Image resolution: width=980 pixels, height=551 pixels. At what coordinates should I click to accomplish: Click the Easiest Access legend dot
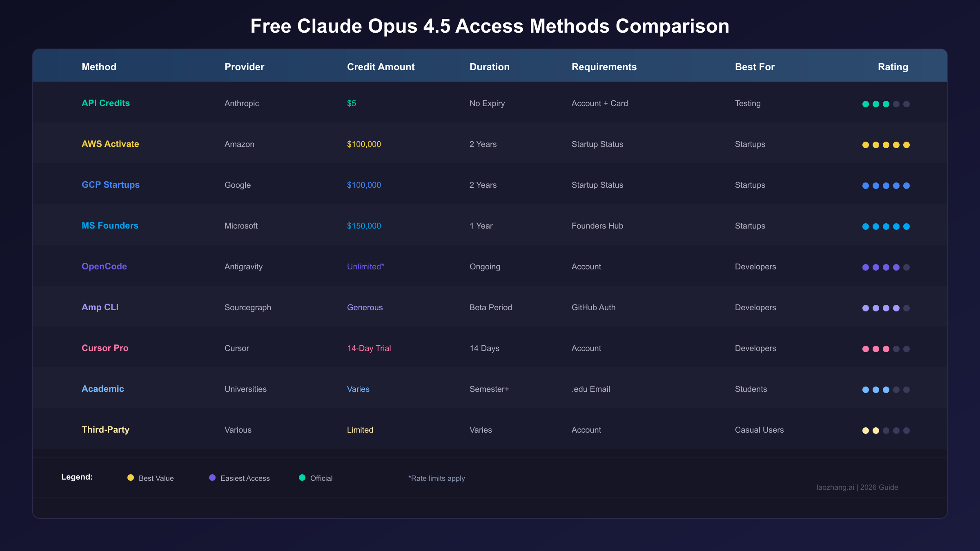coord(212,478)
